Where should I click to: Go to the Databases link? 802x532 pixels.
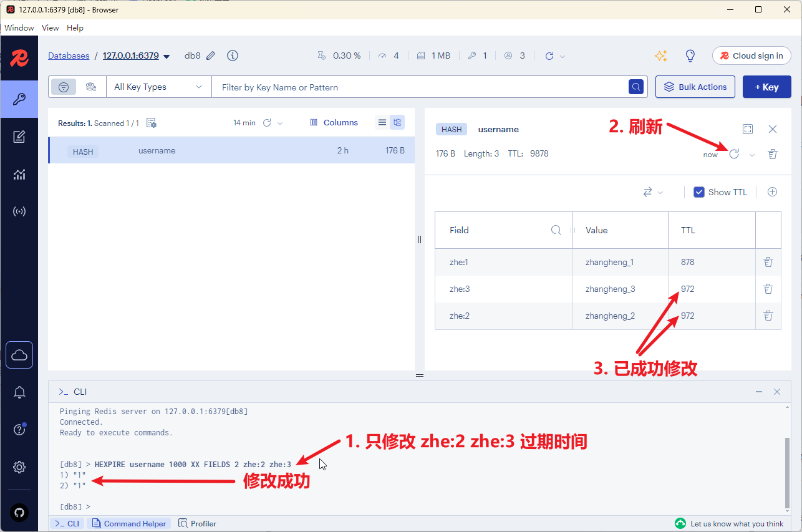[x=69, y=56]
